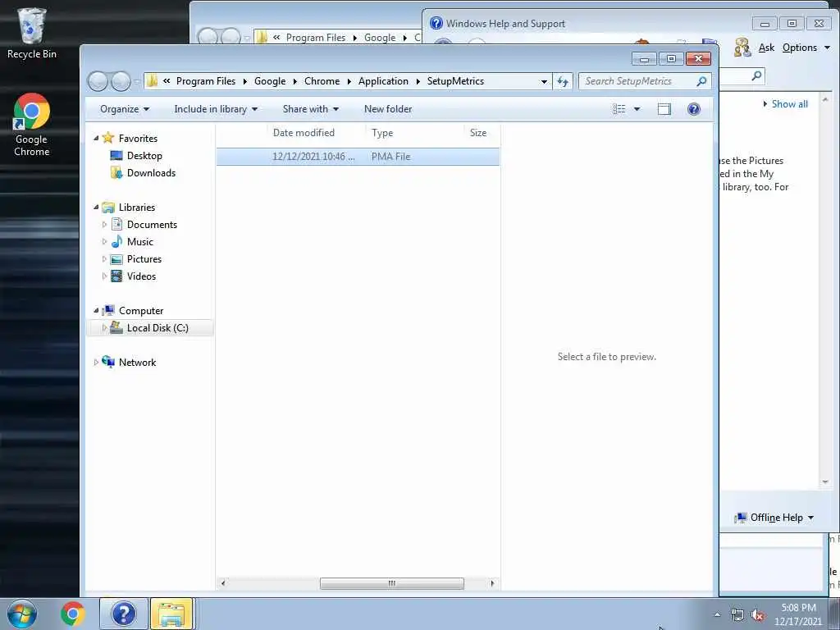
Task: Switch to Help and Support taskbar button
Action: 123,614
